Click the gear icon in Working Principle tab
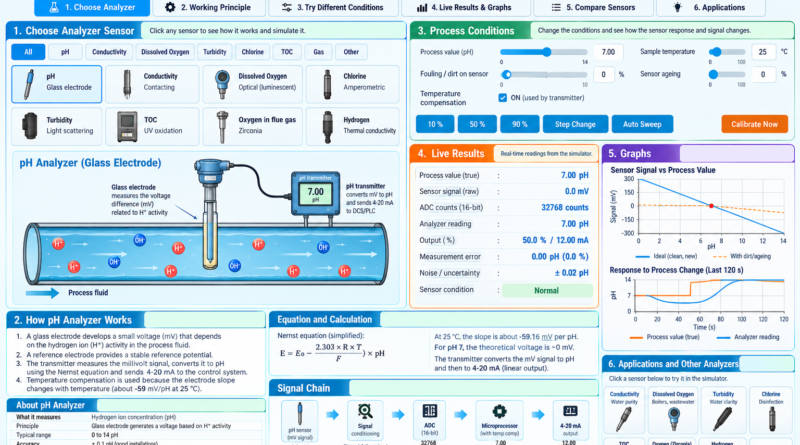 click(x=170, y=7)
